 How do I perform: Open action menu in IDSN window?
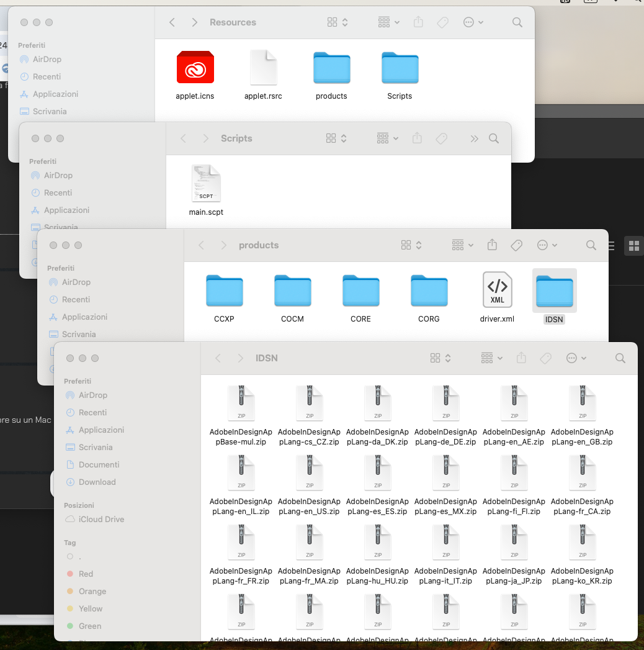pyautogui.click(x=576, y=358)
